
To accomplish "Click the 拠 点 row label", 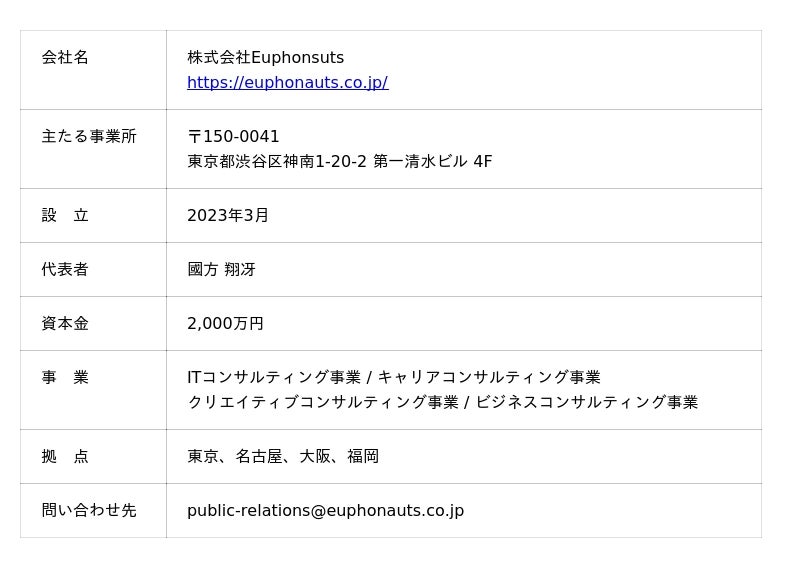I will (x=65, y=457).
